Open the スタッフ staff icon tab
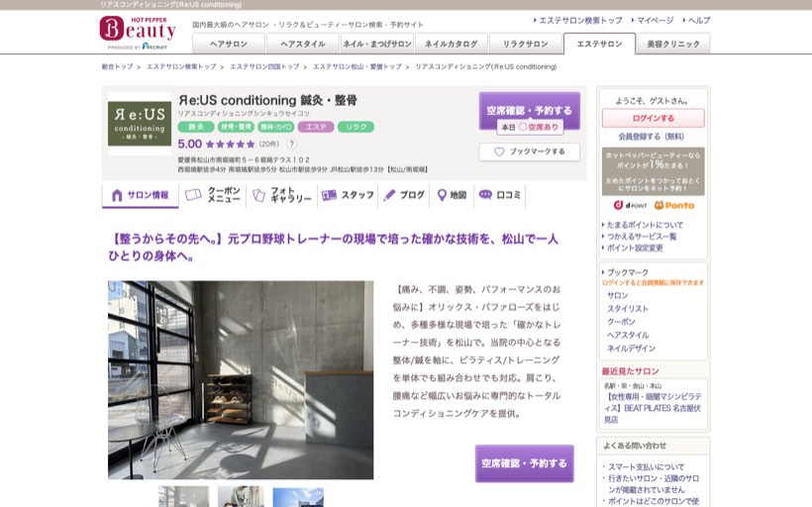 (348, 195)
